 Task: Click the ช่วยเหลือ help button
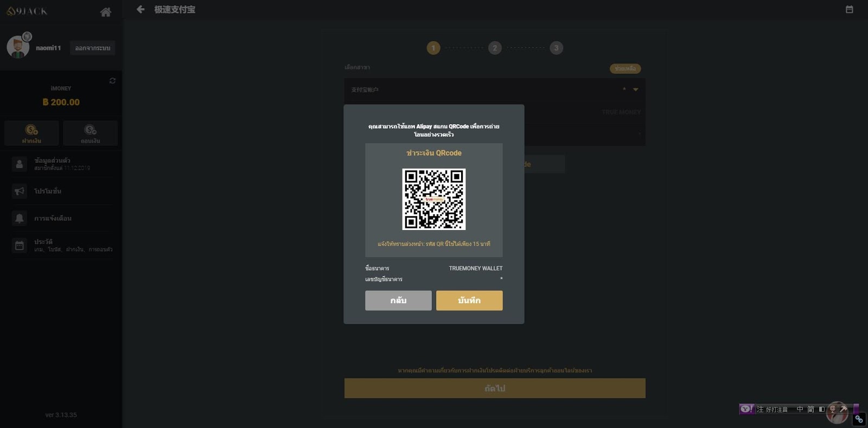626,69
